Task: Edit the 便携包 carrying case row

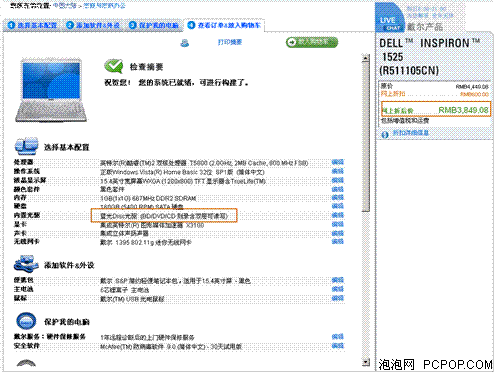Action: tap(338, 280)
